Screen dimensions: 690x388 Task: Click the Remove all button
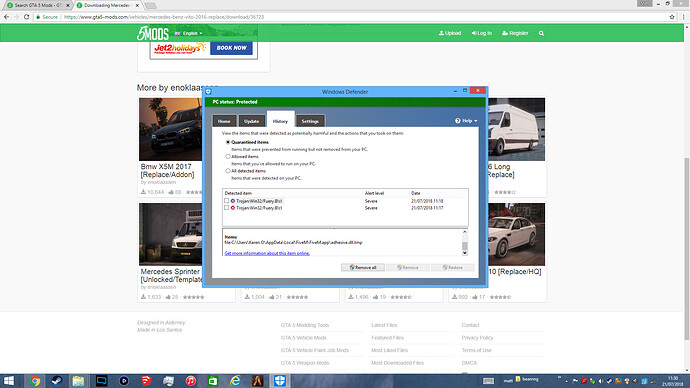363,267
